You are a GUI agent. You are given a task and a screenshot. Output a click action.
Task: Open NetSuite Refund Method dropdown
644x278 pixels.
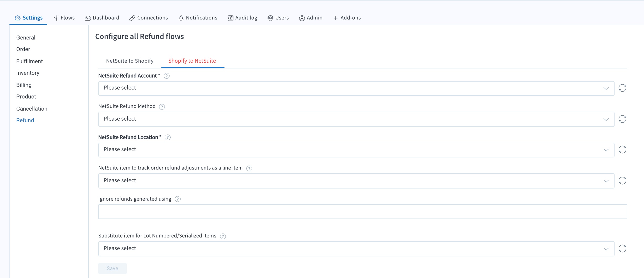[x=356, y=119]
